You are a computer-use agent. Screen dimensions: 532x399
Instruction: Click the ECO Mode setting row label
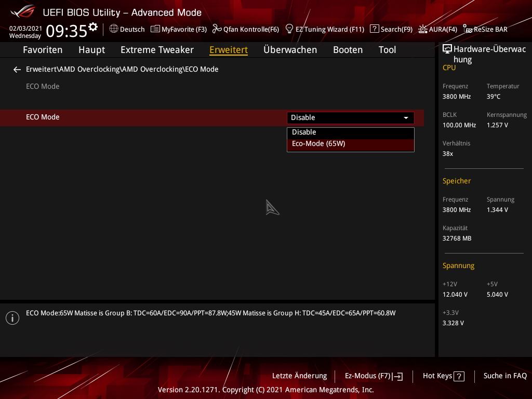tap(43, 117)
